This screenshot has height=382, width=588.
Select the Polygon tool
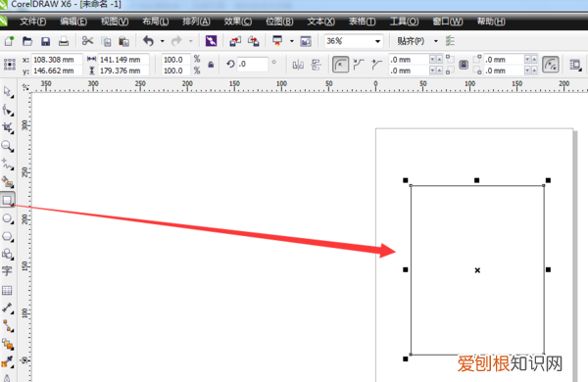[8, 237]
